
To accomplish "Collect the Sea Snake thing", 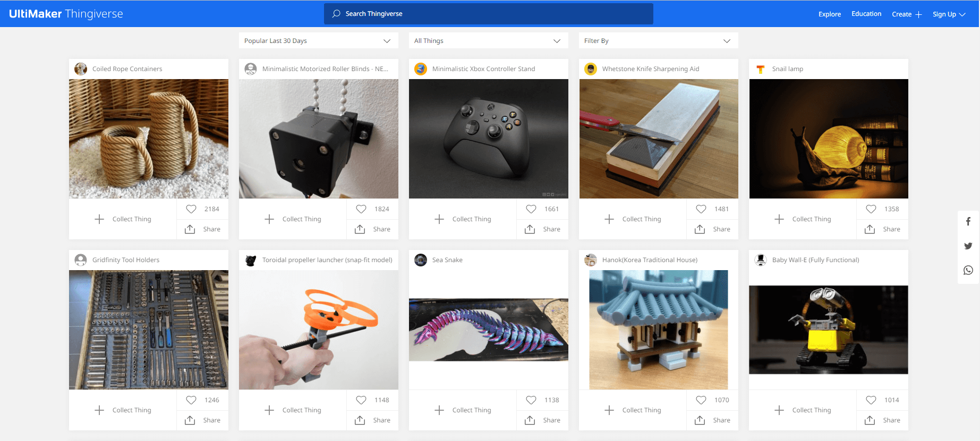I will [463, 410].
